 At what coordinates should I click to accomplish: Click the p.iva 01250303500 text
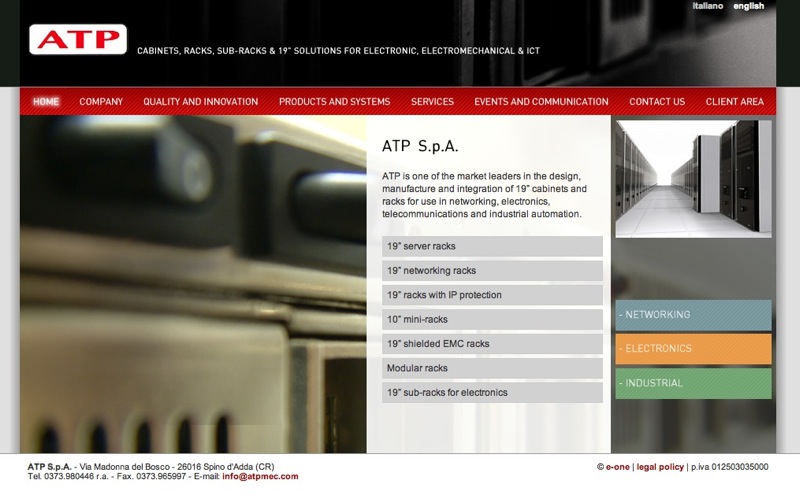click(x=730, y=467)
